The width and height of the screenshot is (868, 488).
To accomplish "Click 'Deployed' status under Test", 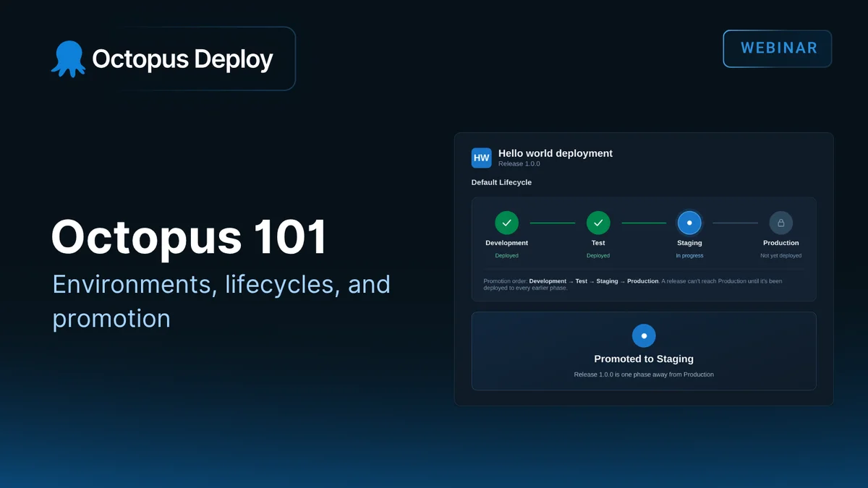I will pos(598,255).
